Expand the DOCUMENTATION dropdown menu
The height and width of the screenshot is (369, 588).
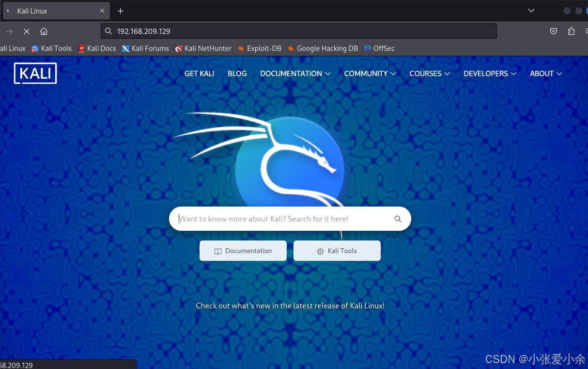tap(295, 73)
